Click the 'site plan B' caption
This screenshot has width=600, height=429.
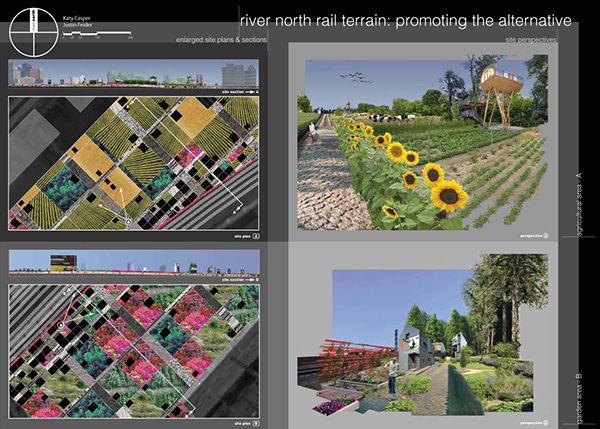coord(247,424)
